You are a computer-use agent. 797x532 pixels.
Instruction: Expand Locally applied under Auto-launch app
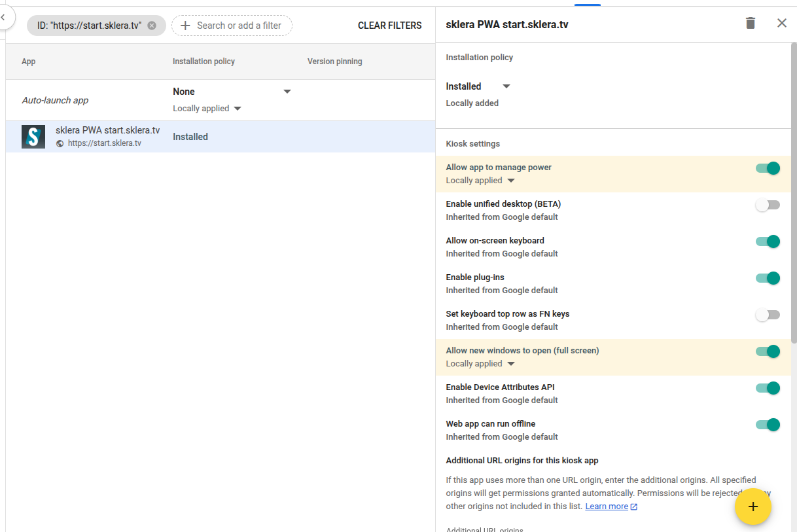tap(207, 109)
